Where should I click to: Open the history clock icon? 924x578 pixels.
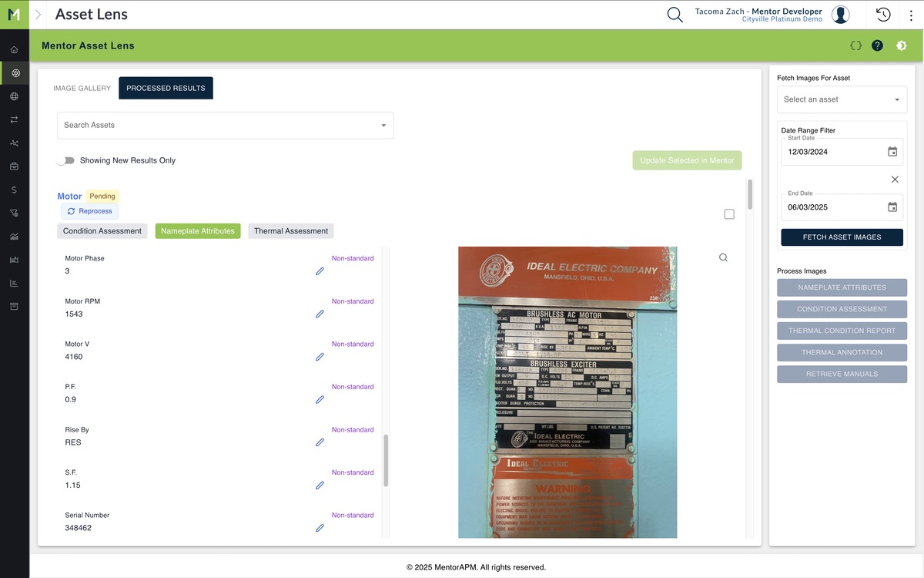pyautogui.click(x=883, y=15)
